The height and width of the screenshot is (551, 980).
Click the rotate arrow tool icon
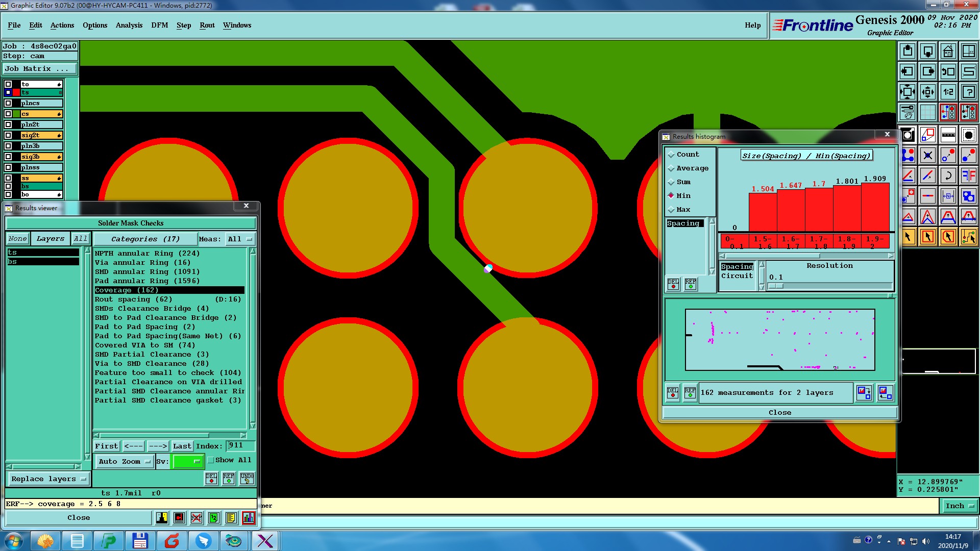(x=948, y=176)
